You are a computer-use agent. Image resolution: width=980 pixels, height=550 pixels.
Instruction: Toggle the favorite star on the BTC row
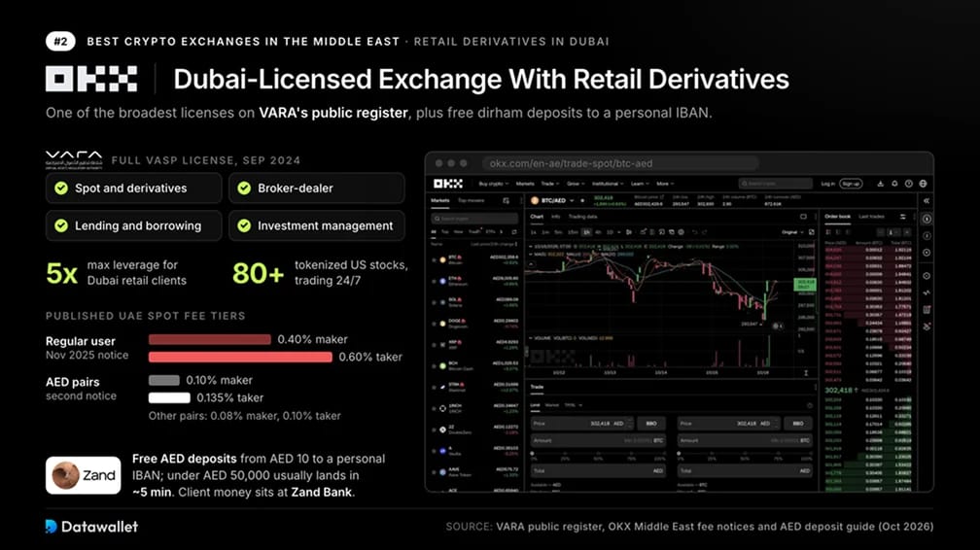point(434,260)
